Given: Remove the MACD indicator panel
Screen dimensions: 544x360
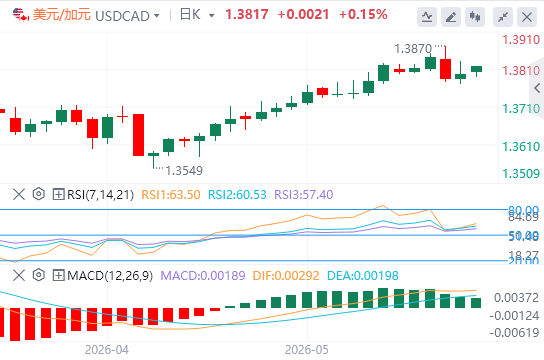Looking at the screenshot, I should (19, 275).
